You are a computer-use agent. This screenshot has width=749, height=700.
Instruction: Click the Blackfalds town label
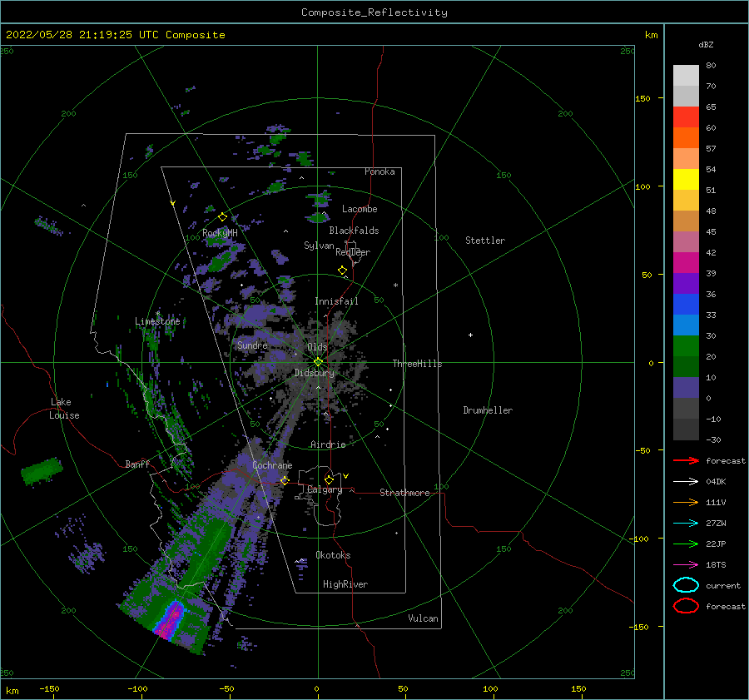point(354,231)
